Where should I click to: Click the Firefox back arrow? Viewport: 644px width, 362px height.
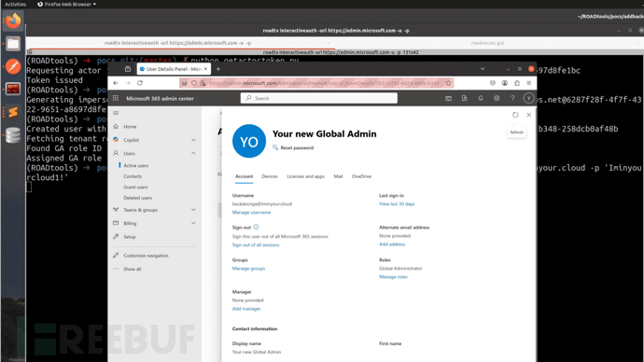tap(116, 83)
